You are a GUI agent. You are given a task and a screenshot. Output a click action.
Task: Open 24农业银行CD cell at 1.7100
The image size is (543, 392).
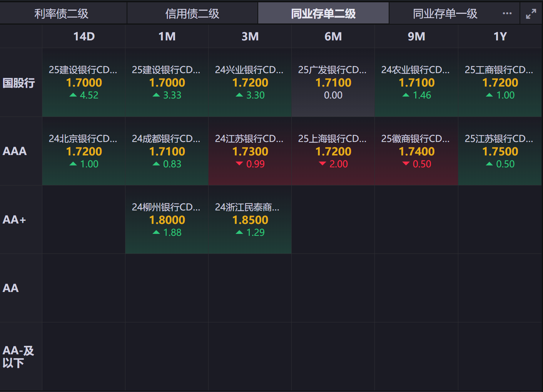click(416, 82)
